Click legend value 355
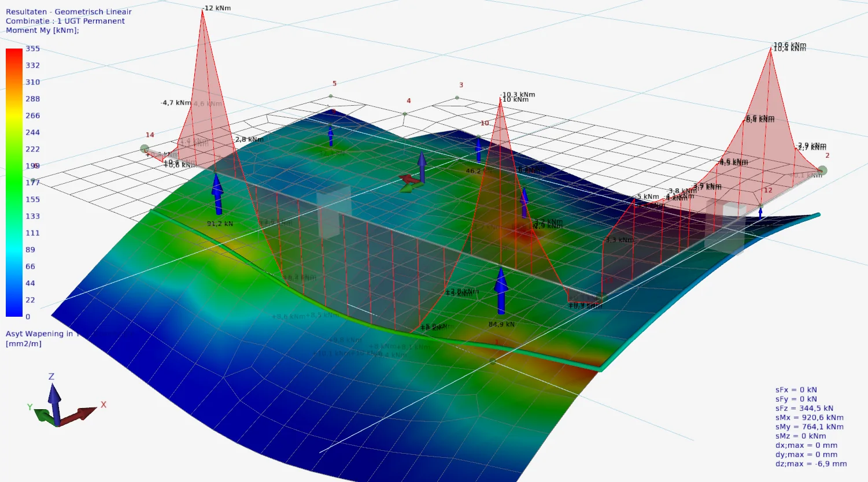 tap(33, 49)
